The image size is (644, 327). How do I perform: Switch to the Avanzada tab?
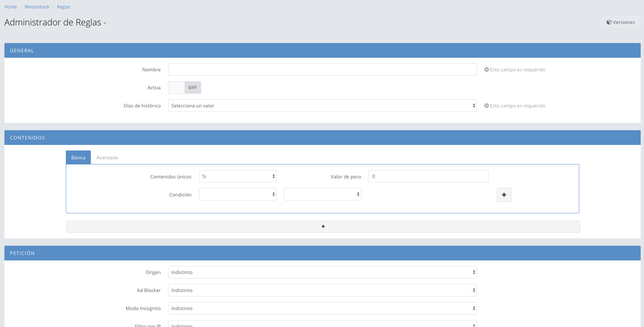click(107, 157)
